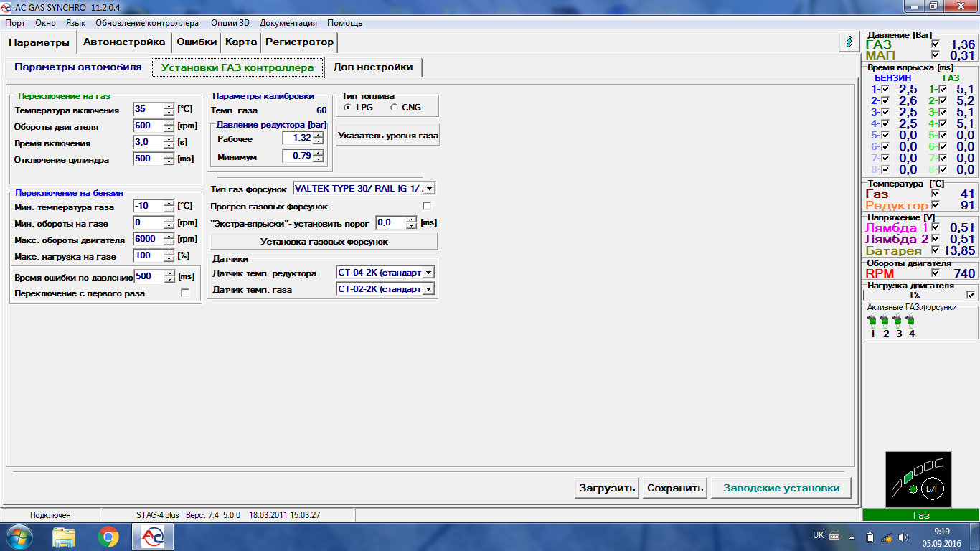Click the Сохранить button
The width and height of the screenshot is (980, 551).
[675, 488]
